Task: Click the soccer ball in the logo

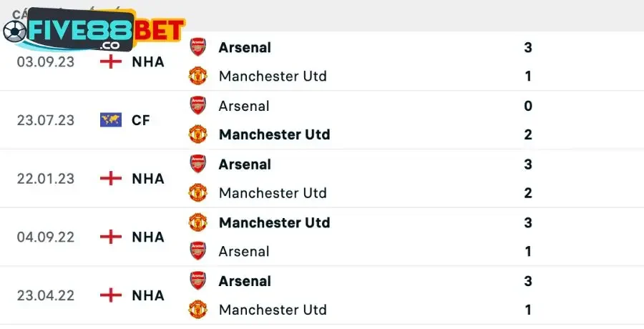Action: coord(14,31)
